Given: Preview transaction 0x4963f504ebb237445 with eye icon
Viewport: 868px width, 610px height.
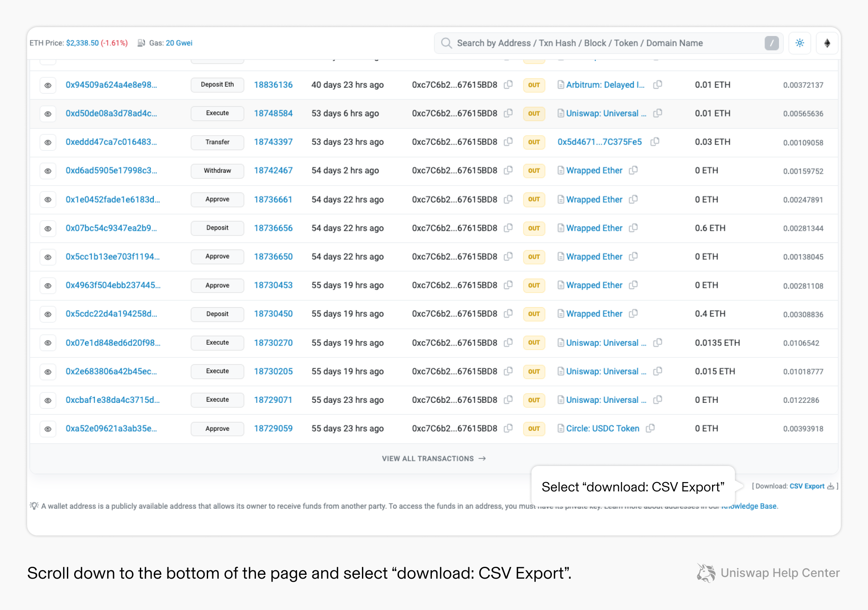Looking at the screenshot, I should click(48, 286).
